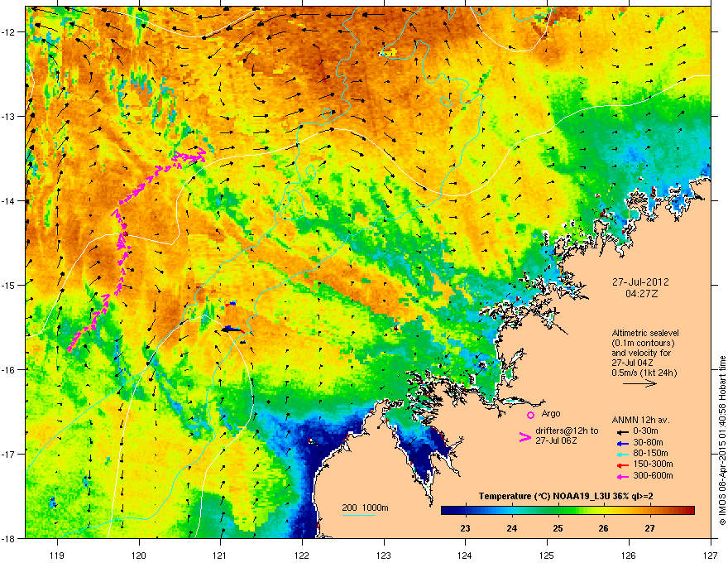Click latitude axis label '-17'
Image resolution: width=728 pixels, height=563 pixels.
pyautogui.click(x=9, y=454)
